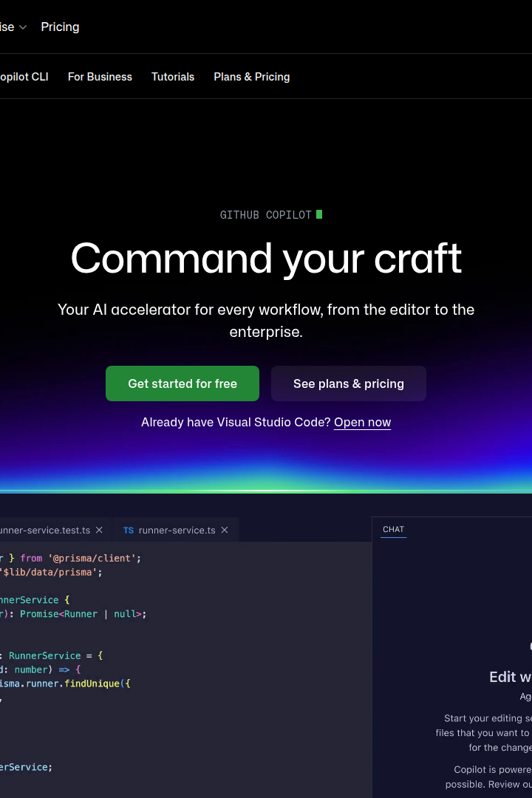Close the runner-service.test.ts tab

point(99,530)
